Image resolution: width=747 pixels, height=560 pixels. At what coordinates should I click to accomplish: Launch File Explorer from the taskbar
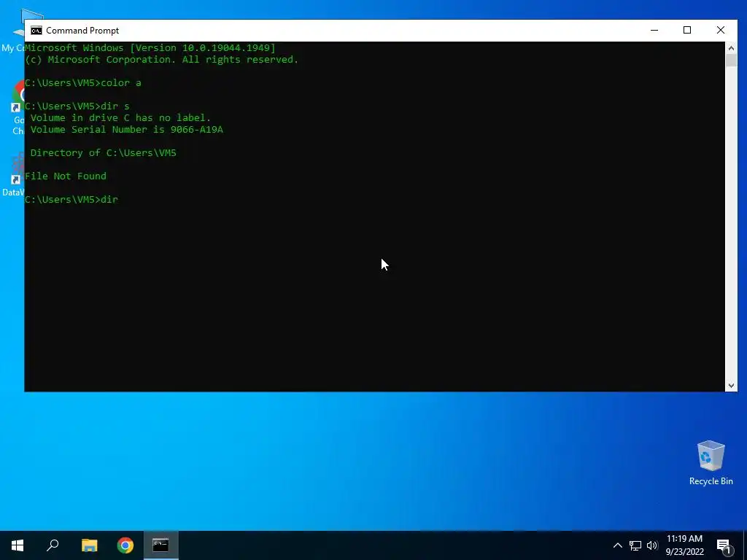point(89,545)
